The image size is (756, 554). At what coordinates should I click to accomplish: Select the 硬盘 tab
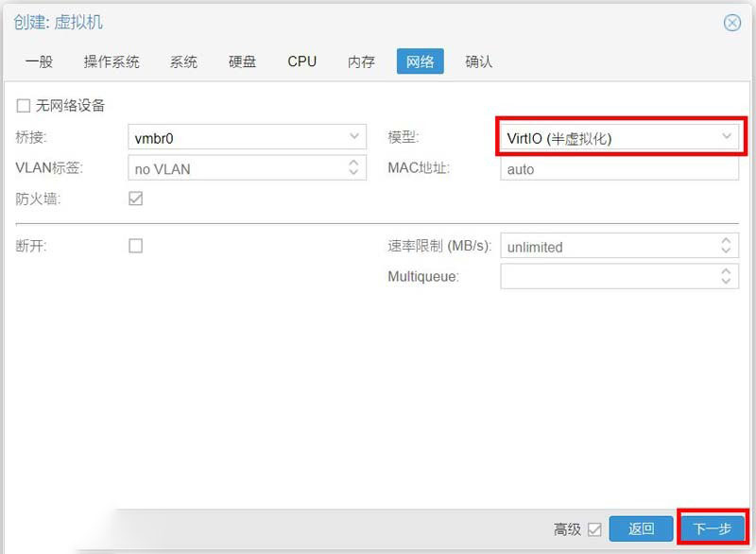click(x=242, y=61)
